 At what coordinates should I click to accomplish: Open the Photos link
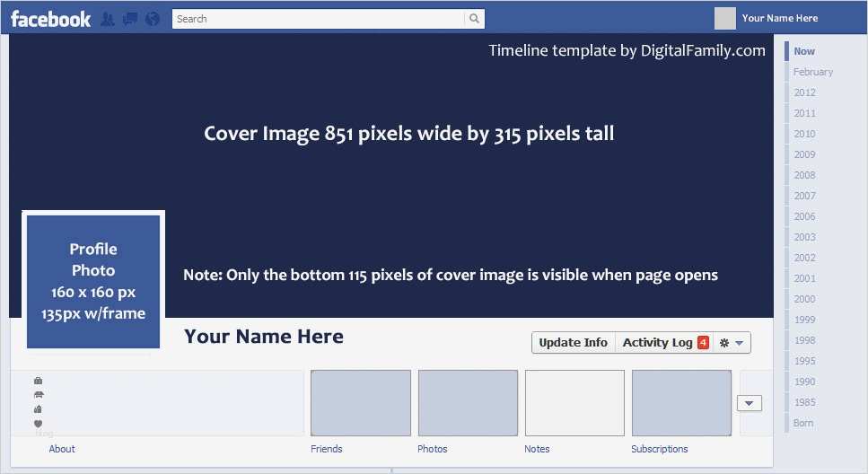(433, 449)
